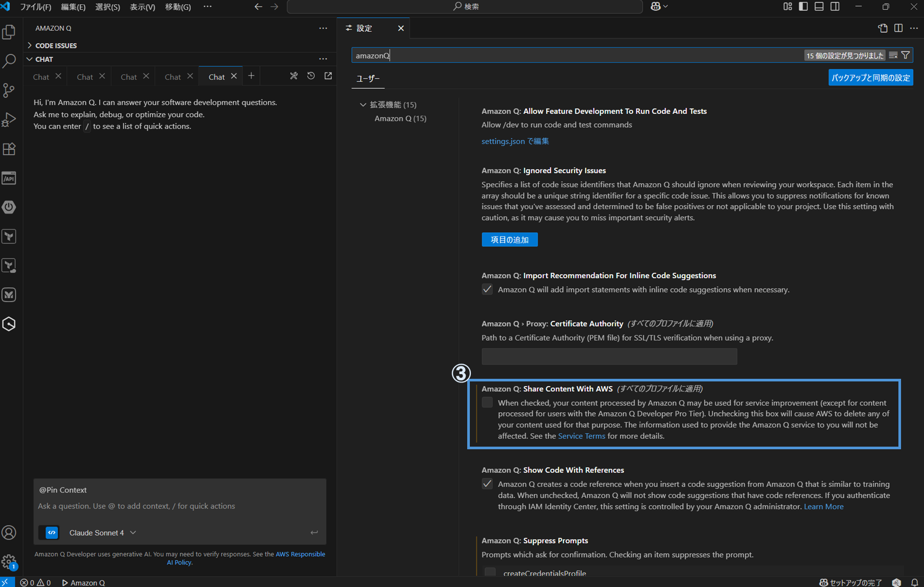Open settings JSON file icon
This screenshot has height=587, width=924.
coord(883,28)
